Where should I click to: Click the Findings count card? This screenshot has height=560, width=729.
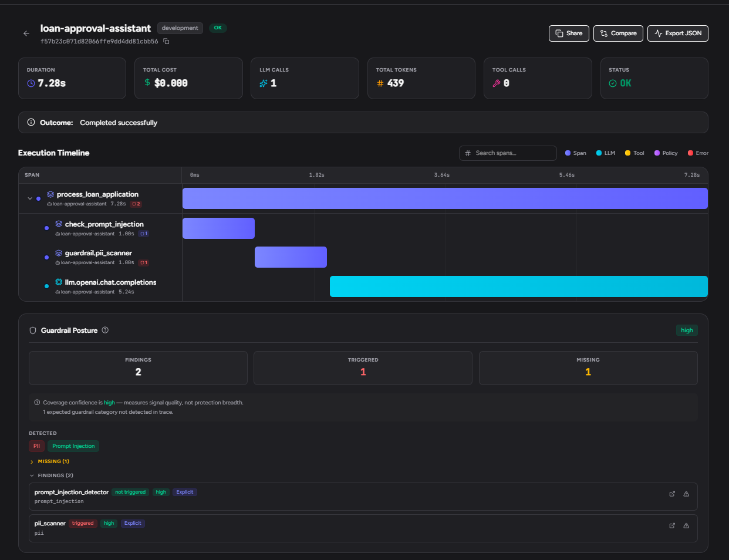click(138, 368)
